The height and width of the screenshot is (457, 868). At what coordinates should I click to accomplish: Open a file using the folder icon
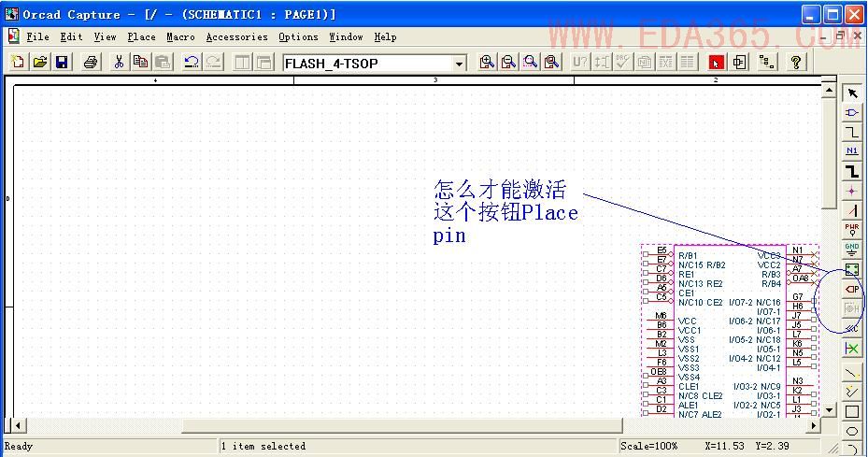click(x=40, y=62)
